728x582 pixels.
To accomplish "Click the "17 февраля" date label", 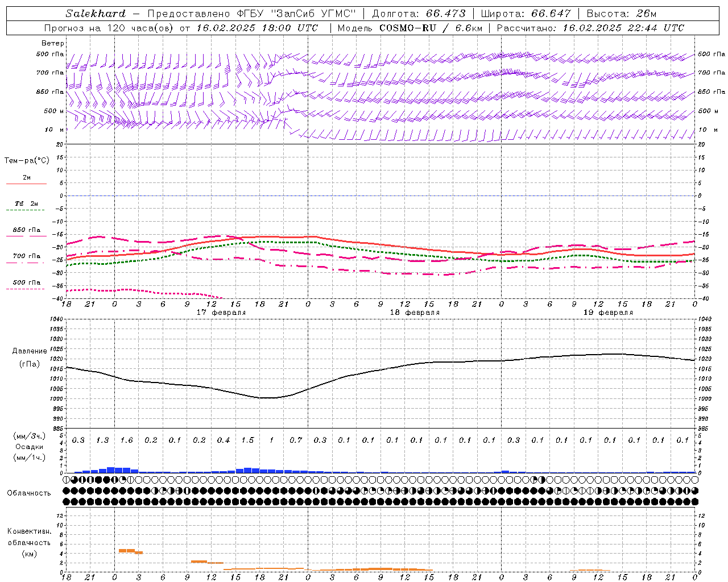I will click(221, 313).
